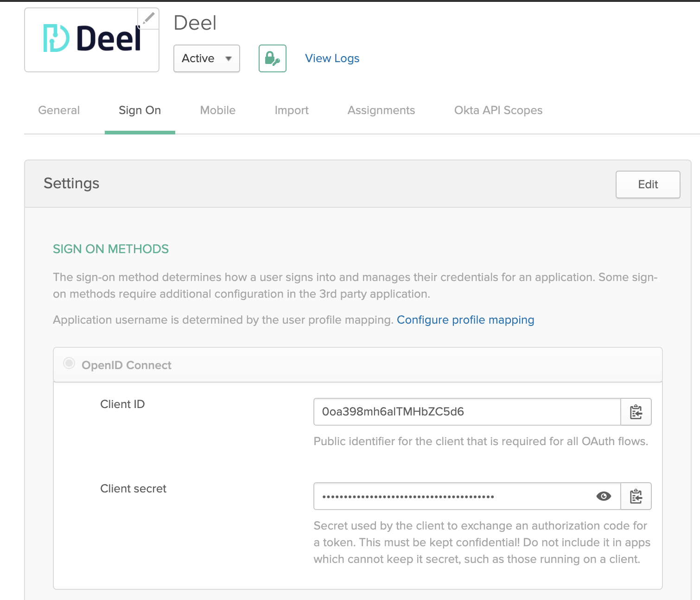Open the Assignments tab
Viewport: 700px width, 600px height.
[382, 110]
